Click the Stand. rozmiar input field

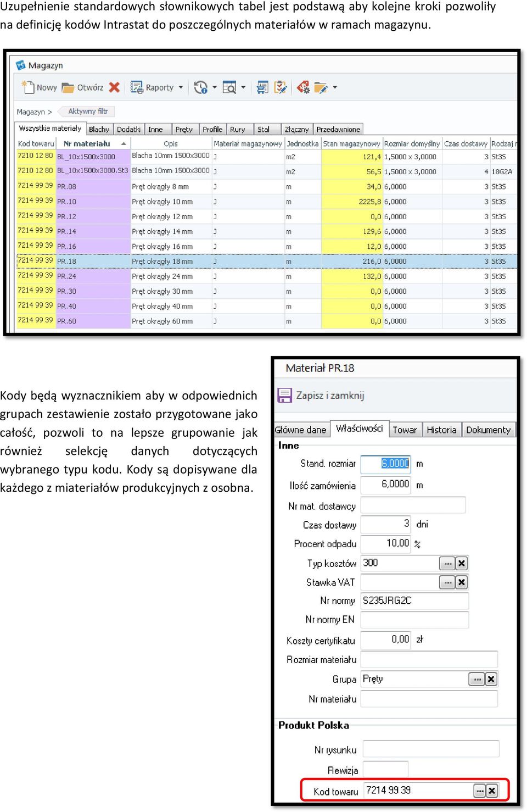(385, 464)
